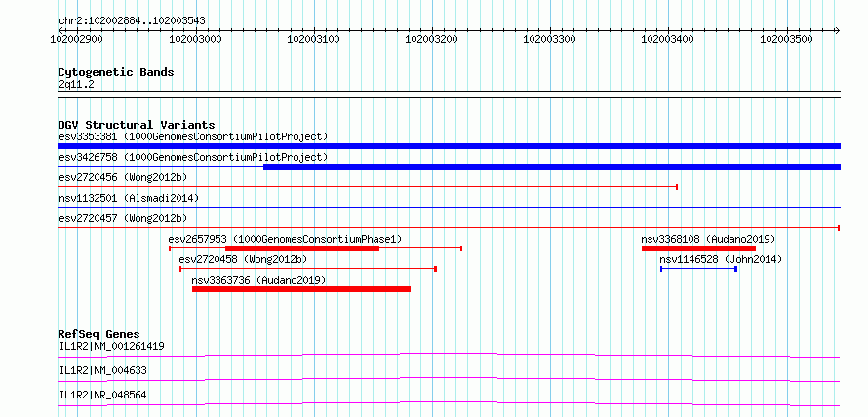Click the 102003400 ruler tick label
This screenshot has height=417, width=868.
click(x=668, y=39)
